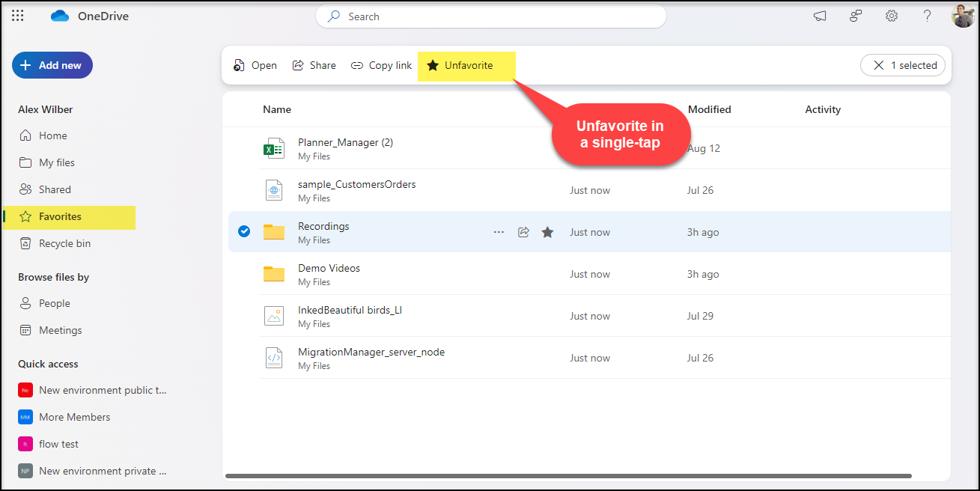Open the Planner_Manager Excel file icon
The image size is (980, 491).
274,148
